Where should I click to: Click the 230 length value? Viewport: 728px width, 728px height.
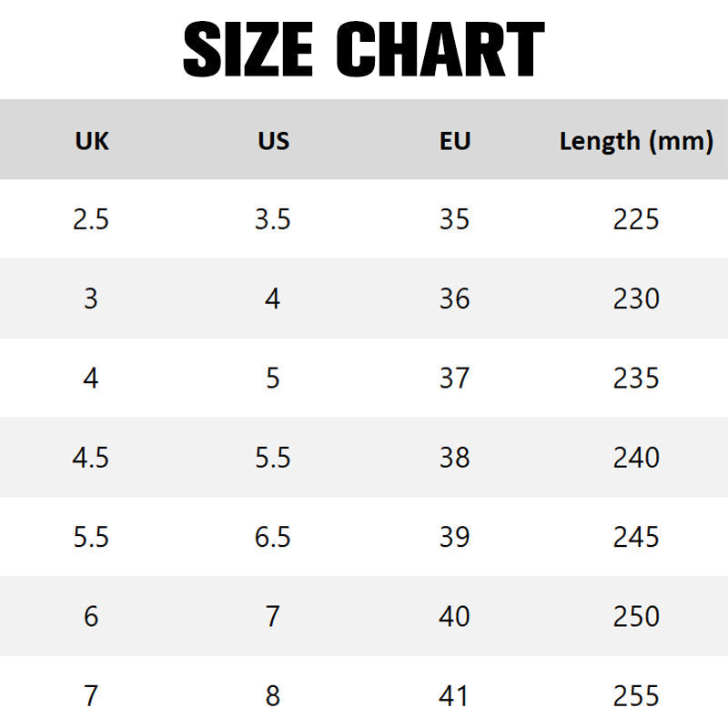(x=636, y=298)
